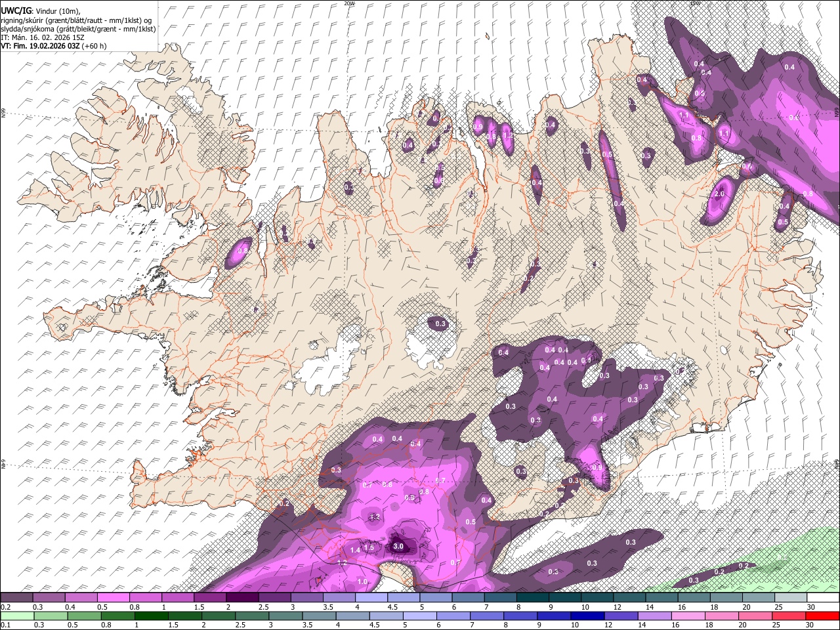Pick the light lavender 4 swatch in snow legend
840x630 pixels.
[371, 598]
